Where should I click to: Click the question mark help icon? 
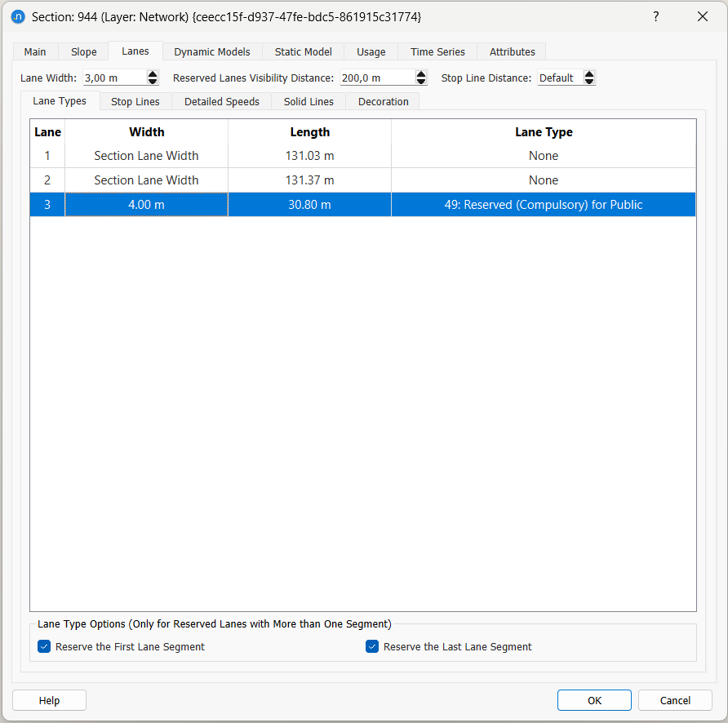(x=655, y=16)
